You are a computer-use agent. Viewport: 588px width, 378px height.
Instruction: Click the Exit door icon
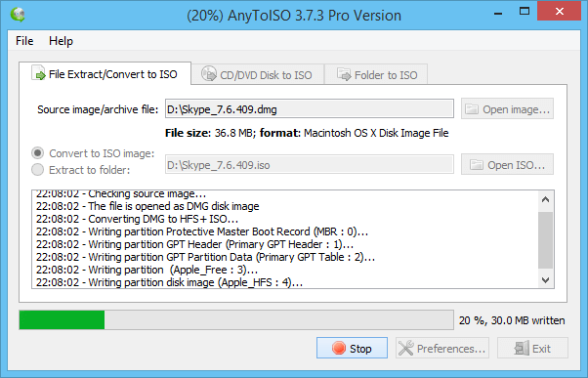coord(522,349)
